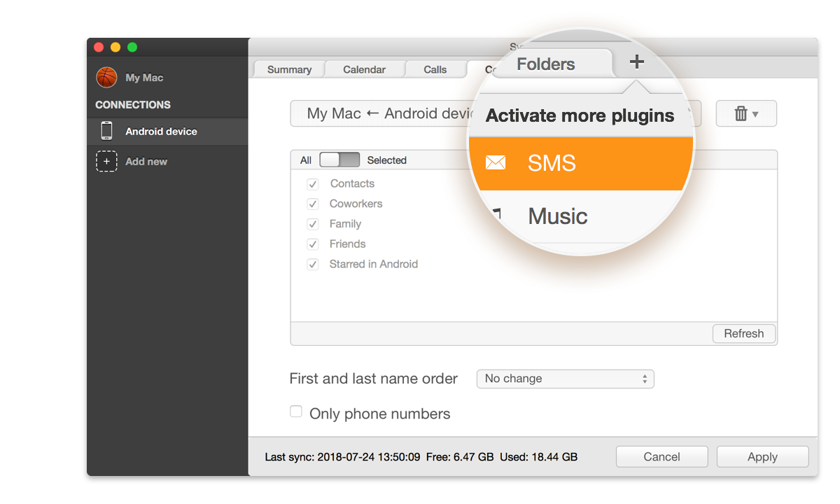Uncheck the Starred in Android checkbox
Image resolution: width=840 pixels, height=504 pixels.
(313, 265)
